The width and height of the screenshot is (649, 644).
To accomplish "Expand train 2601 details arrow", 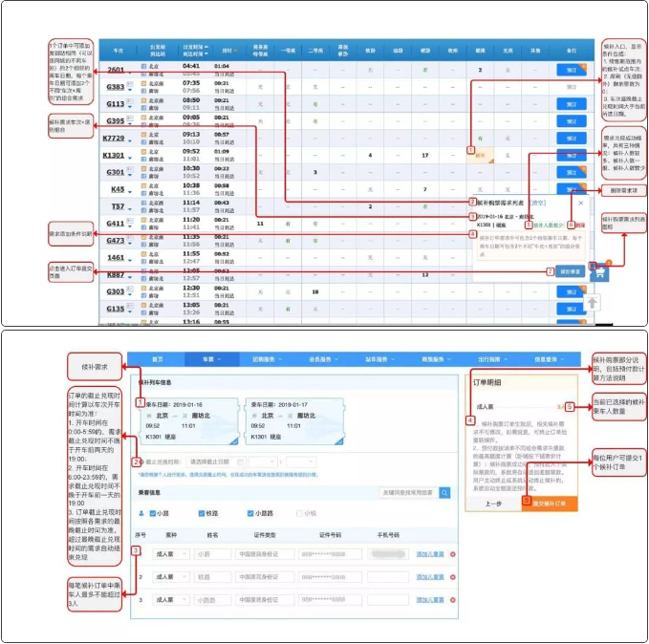I will coord(129,74).
